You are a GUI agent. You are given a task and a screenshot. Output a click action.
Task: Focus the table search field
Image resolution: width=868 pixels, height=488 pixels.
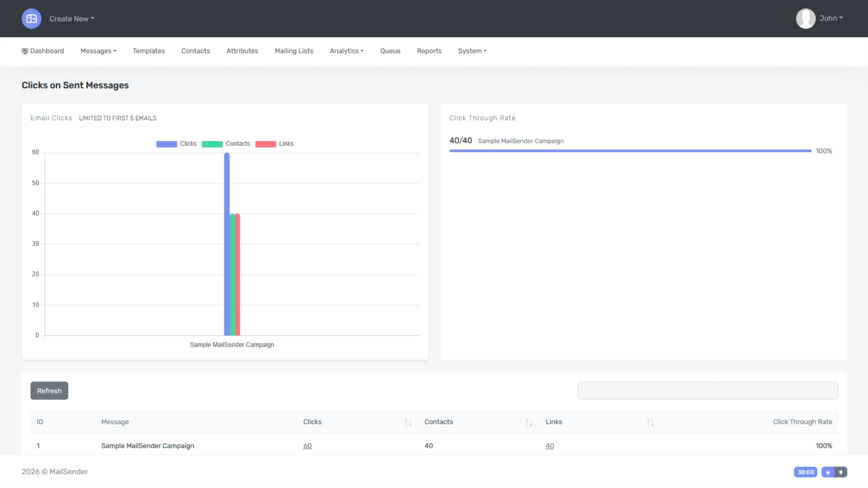[x=708, y=390]
